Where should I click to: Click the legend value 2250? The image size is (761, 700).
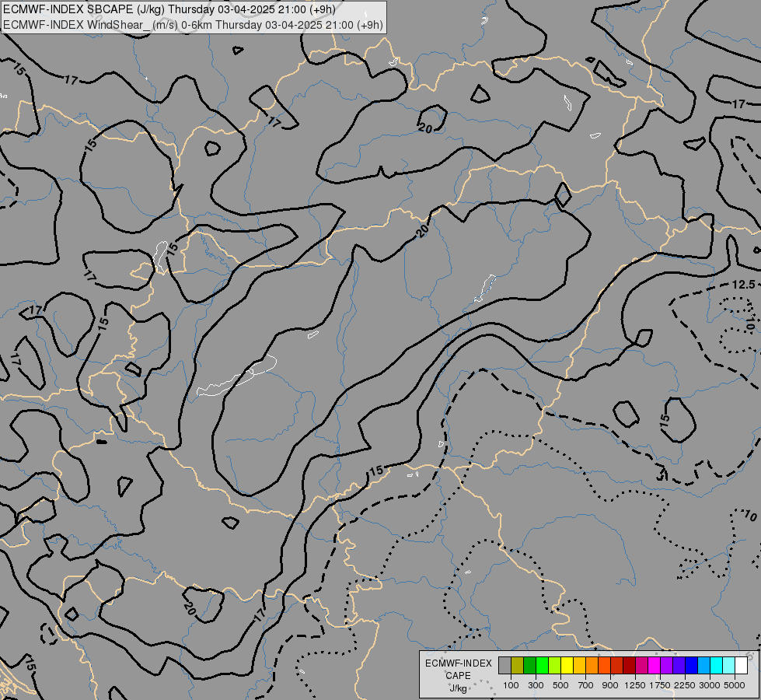click(685, 685)
